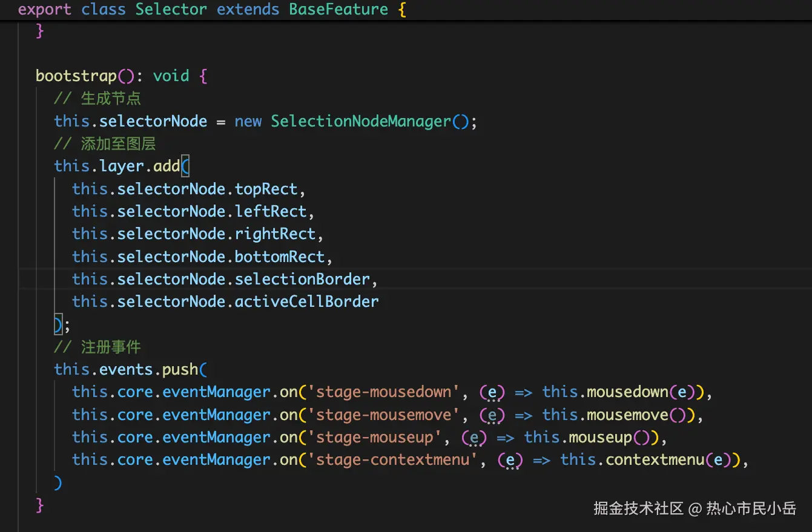812x532 pixels.
Task: Click 'SelectionNodeManager' constructor name
Action: [361, 121]
